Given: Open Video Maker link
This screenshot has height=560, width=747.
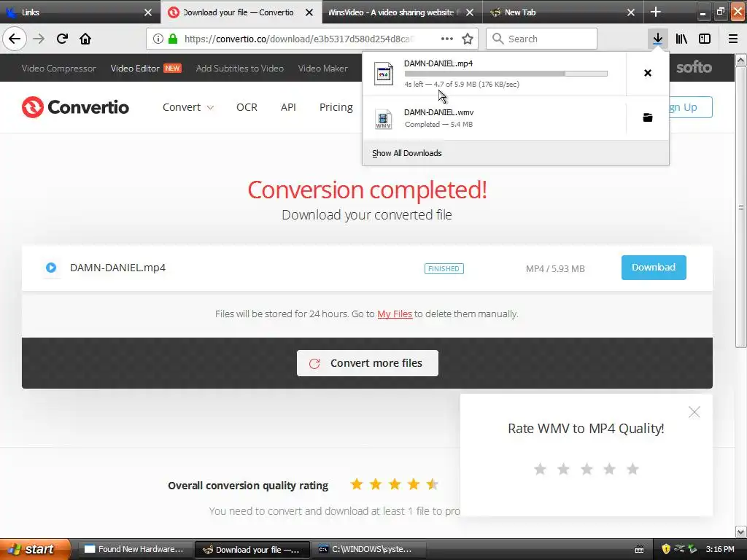Looking at the screenshot, I should 323,68.
